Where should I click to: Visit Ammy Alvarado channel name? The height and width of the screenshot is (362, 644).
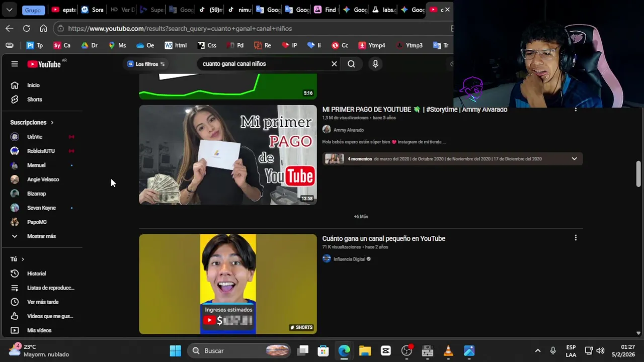pos(348,130)
